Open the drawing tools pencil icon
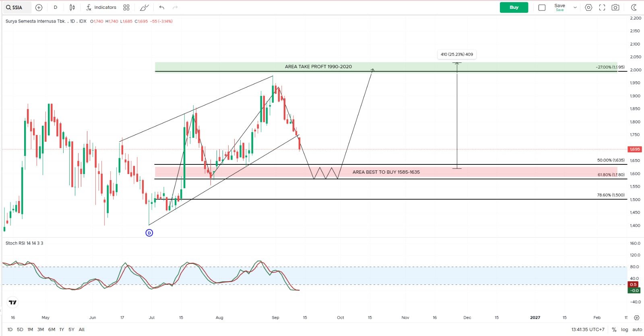 144,7
